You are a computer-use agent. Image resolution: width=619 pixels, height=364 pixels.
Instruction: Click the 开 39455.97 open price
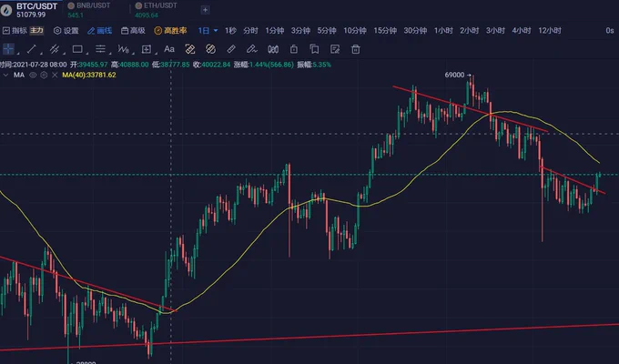click(89, 65)
